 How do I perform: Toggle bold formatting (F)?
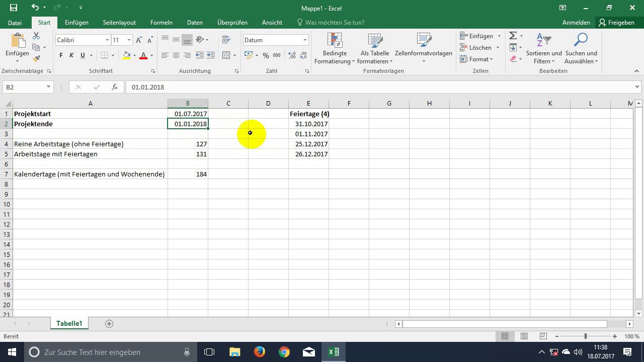[61, 55]
